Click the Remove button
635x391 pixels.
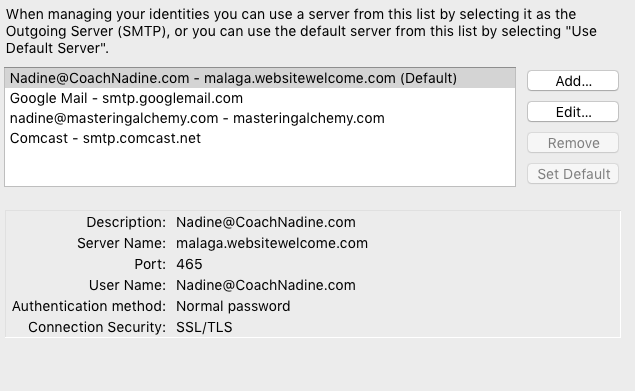(x=573, y=143)
